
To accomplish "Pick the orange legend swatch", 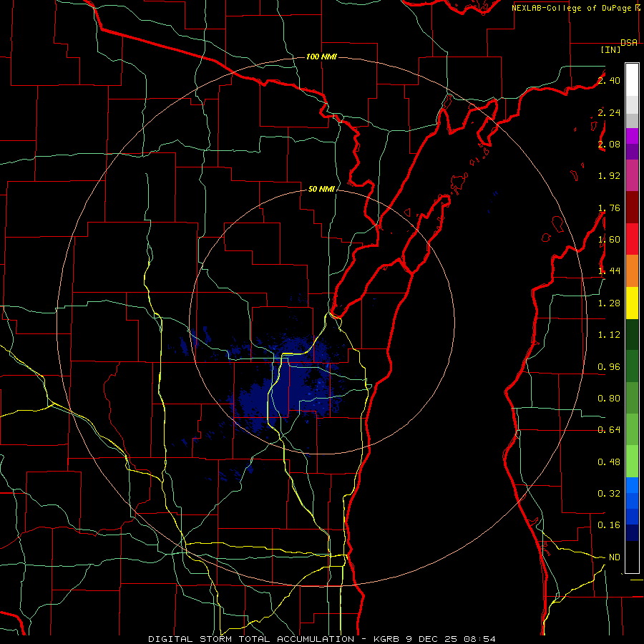I will point(632,271).
